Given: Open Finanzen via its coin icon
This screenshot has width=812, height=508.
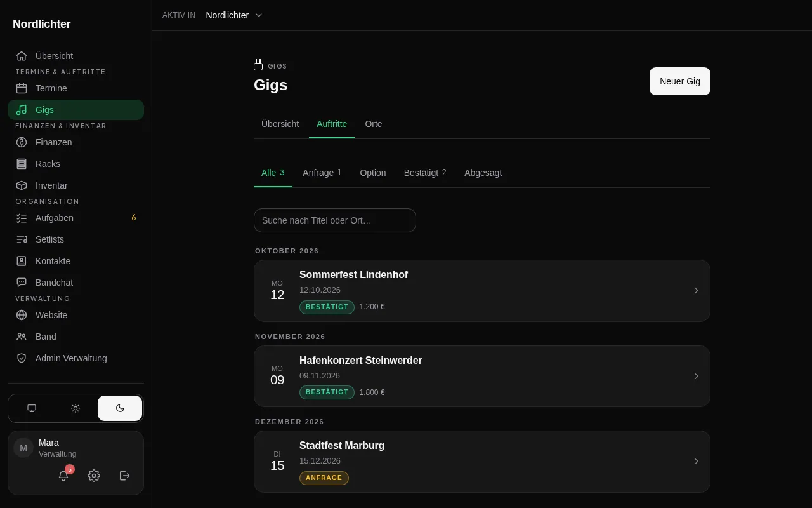Looking at the screenshot, I should [22, 142].
